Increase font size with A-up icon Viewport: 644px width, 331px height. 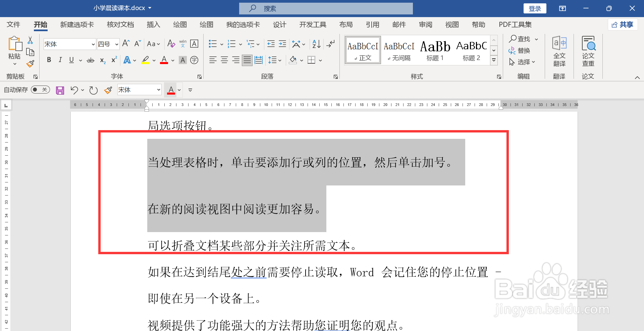pos(126,44)
